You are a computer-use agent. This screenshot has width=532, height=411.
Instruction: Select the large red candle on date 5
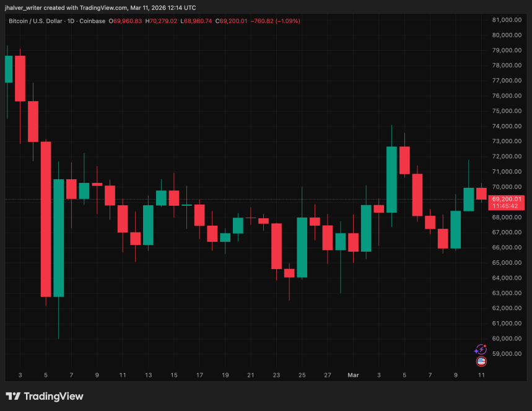tap(46, 219)
